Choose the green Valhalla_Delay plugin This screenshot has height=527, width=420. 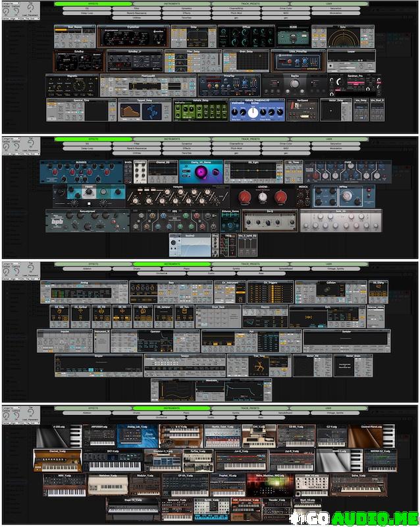pos(201,109)
